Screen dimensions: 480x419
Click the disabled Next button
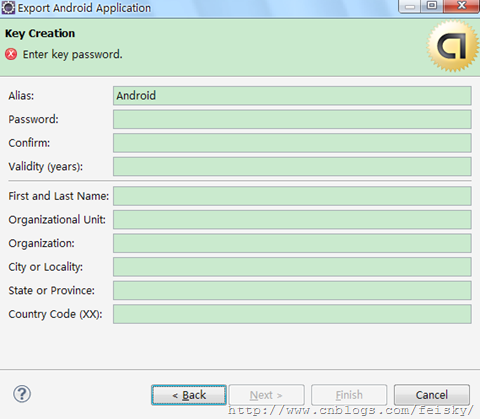click(x=266, y=395)
